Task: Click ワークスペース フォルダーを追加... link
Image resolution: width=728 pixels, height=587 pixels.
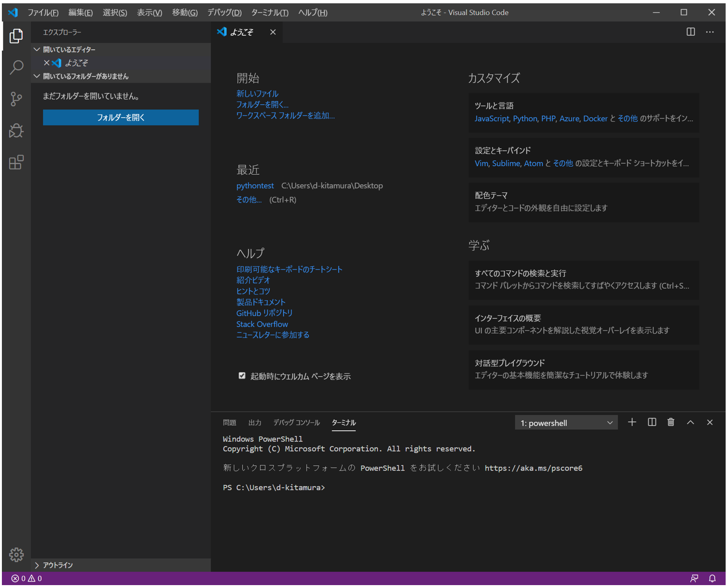Action: 286,116
